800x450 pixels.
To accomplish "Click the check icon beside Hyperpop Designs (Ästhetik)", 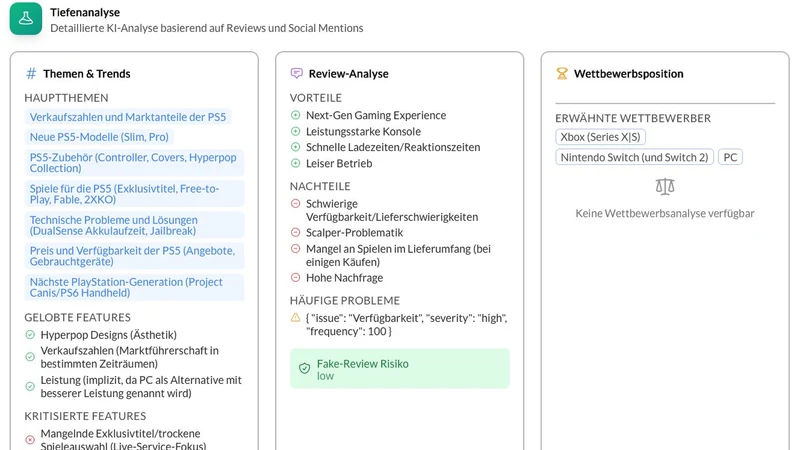I will click(30, 335).
